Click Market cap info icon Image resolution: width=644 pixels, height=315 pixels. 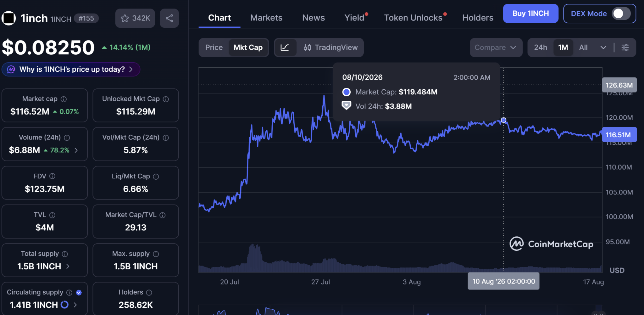64,99
